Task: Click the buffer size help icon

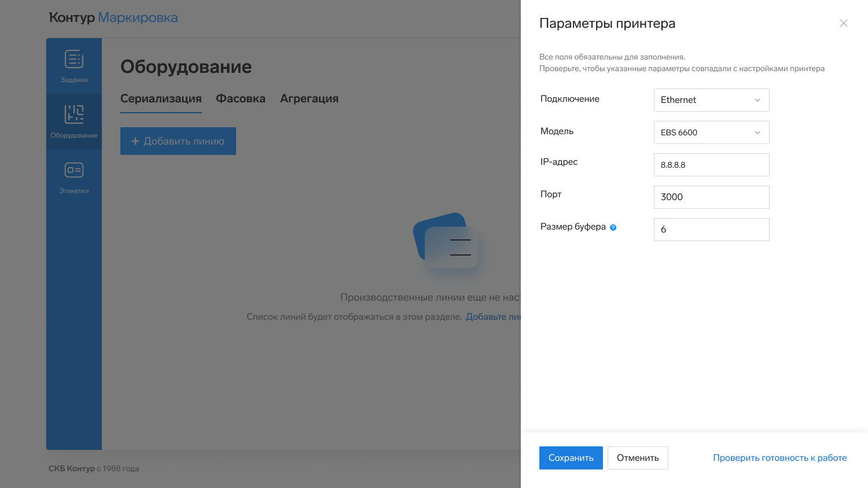Action: coord(613,227)
